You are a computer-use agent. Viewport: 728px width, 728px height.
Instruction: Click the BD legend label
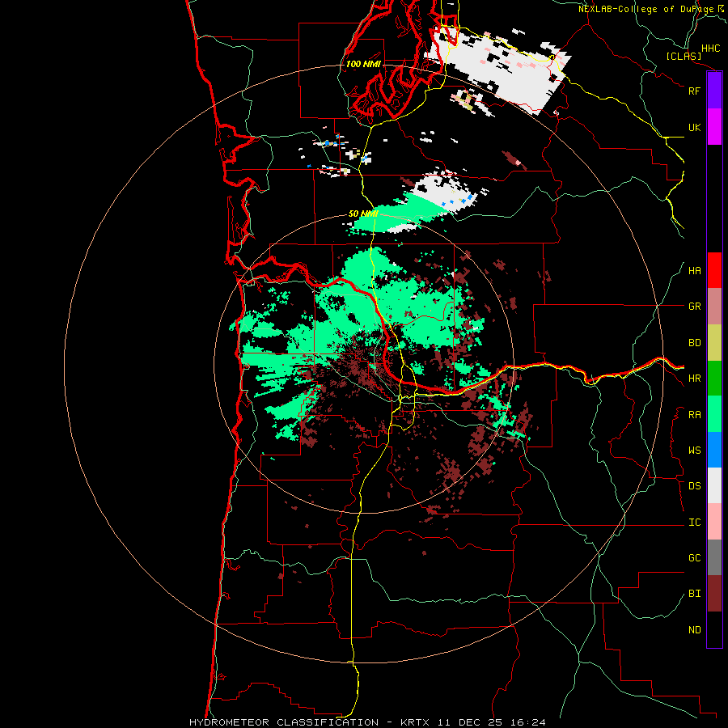coord(694,343)
